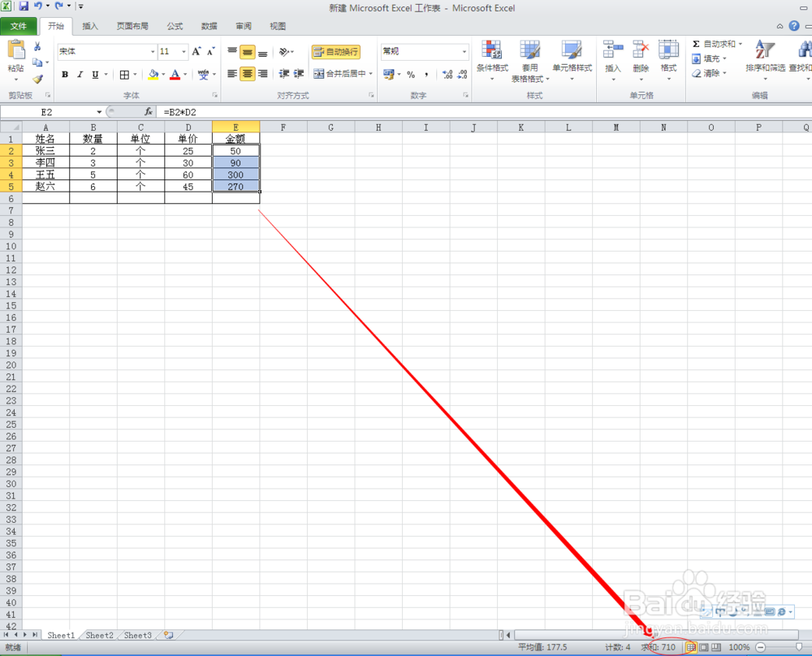Select row 10 header
Image resolution: width=812 pixels, height=656 pixels.
11,247
